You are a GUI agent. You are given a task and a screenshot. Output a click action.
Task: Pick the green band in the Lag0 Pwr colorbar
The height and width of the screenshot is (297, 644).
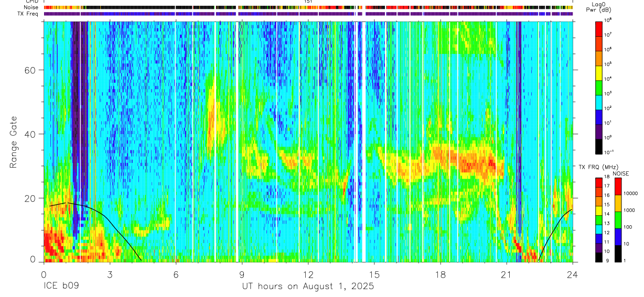point(598,87)
